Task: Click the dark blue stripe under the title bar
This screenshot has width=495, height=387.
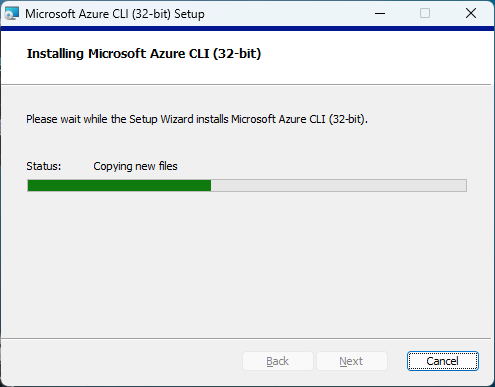Action: (x=247, y=29)
